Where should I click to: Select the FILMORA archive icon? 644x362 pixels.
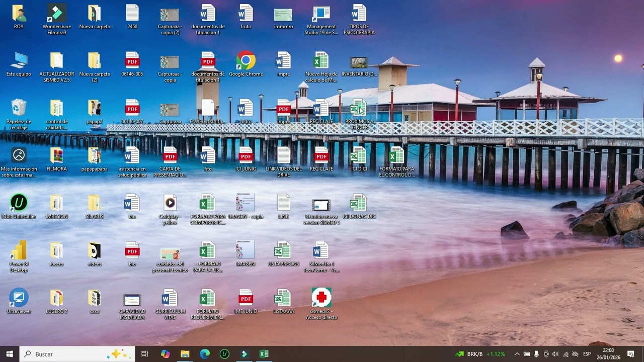[57, 159]
